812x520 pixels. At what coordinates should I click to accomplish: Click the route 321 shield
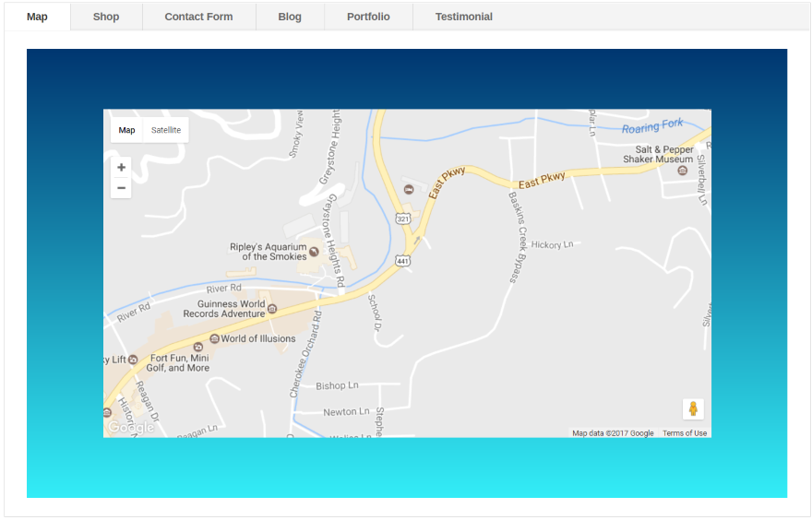pos(403,219)
